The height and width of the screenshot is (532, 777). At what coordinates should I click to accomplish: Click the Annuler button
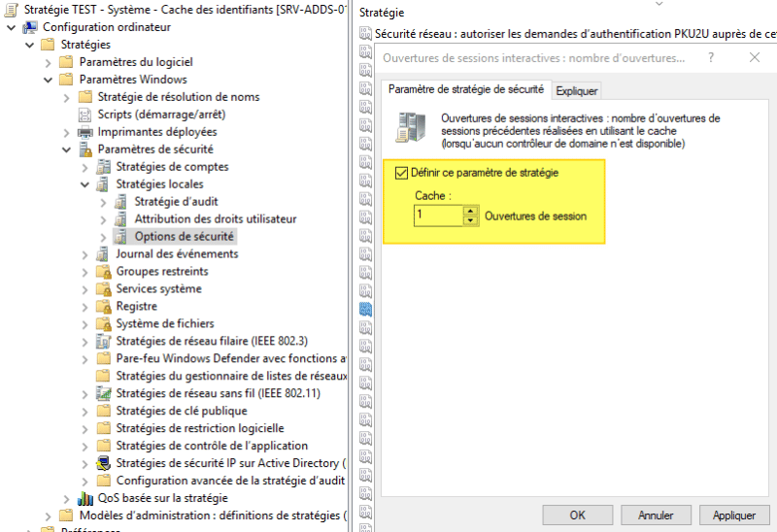(657, 515)
